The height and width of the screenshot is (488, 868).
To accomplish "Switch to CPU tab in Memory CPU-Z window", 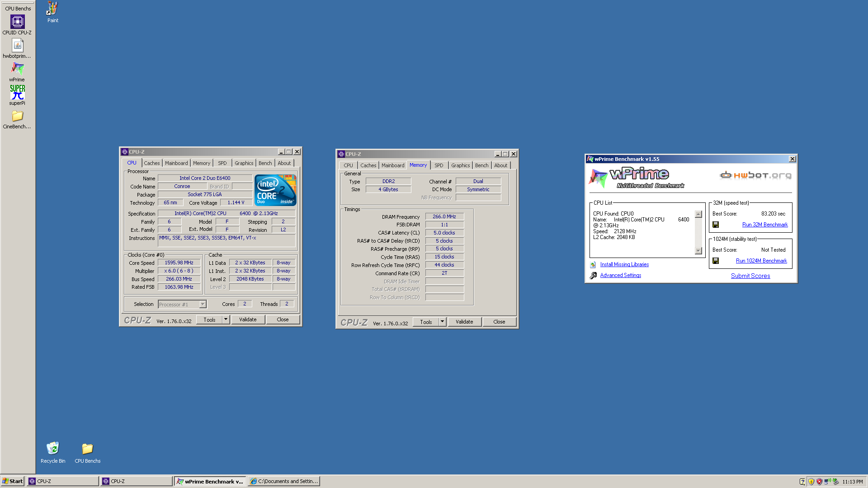I will (x=348, y=165).
